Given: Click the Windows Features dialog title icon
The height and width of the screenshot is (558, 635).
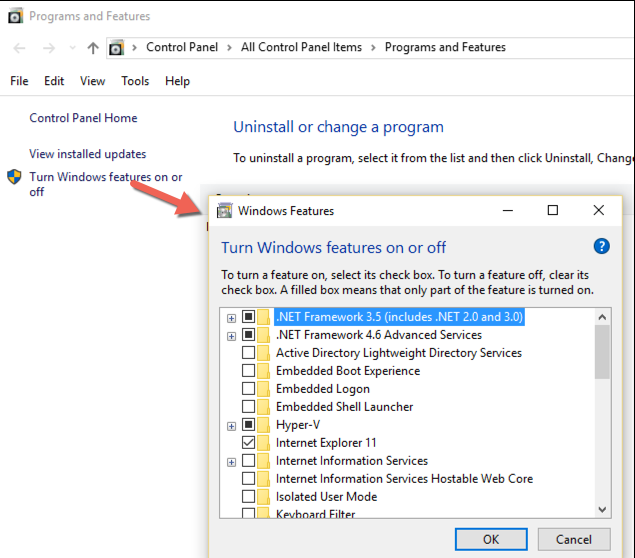Looking at the screenshot, I should click(x=224, y=211).
